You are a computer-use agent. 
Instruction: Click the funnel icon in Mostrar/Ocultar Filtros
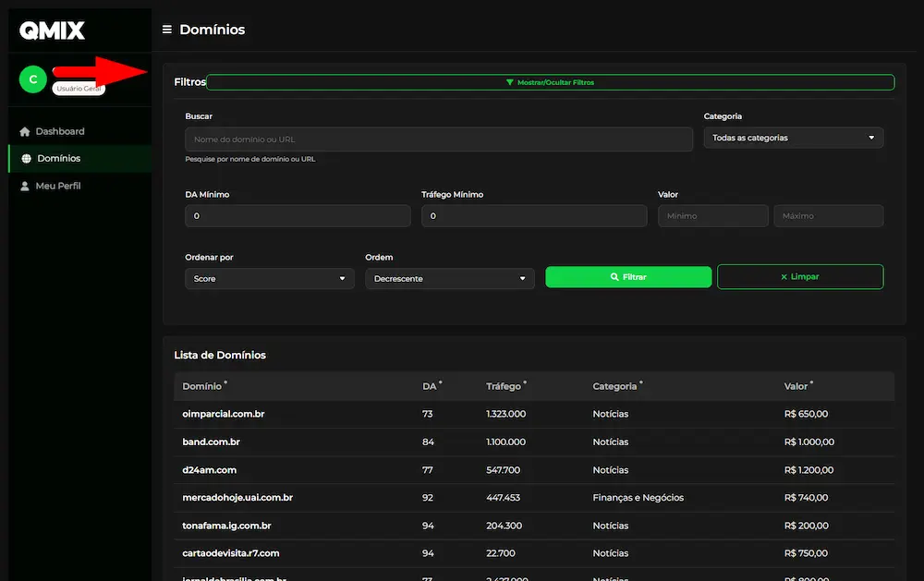[510, 81]
